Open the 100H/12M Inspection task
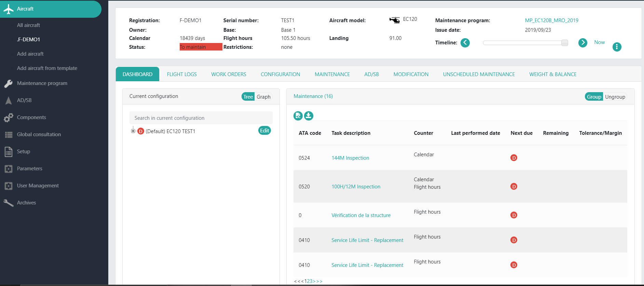Image resolution: width=644 pixels, height=286 pixels. pos(356,187)
